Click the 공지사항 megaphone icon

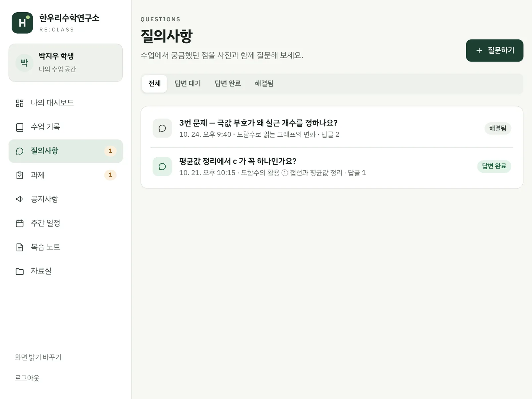tap(20, 199)
